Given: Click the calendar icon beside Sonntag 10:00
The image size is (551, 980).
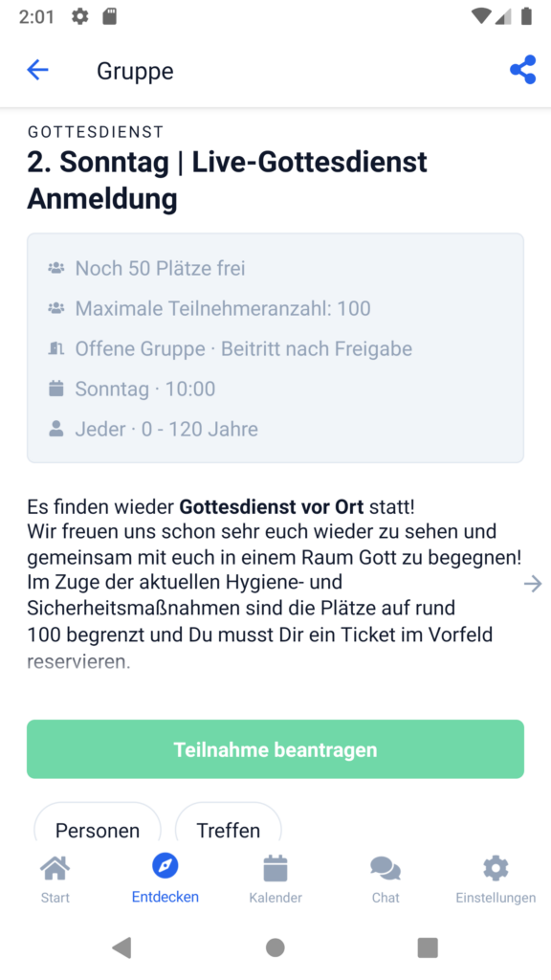Looking at the screenshot, I should tap(56, 389).
